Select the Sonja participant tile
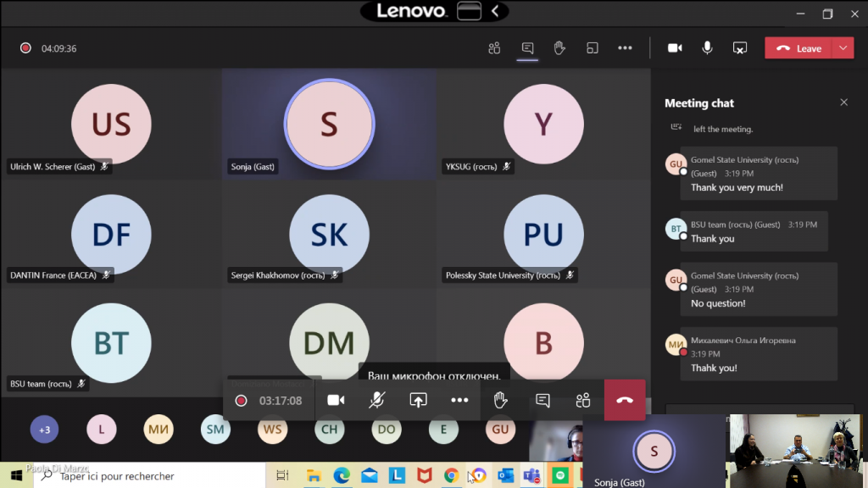Image resolution: width=868 pixels, height=488 pixels. click(329, 124)
